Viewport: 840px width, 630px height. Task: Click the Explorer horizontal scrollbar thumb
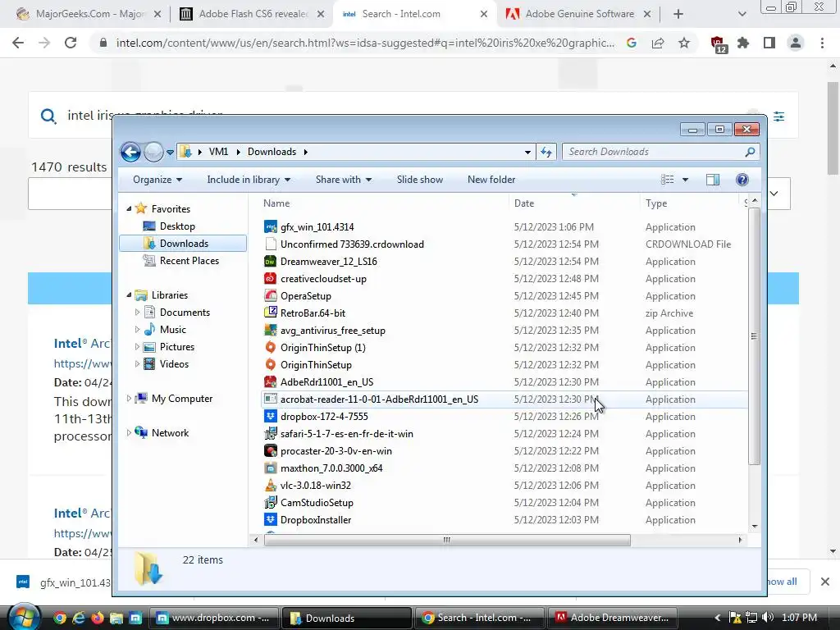[x=447, y=540]
